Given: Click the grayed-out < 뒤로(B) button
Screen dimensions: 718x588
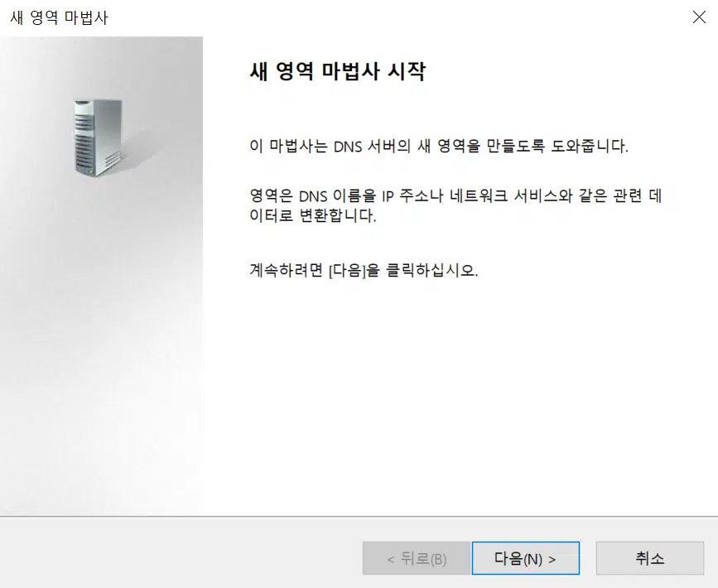Looking at the screenshot, I should pos(417,558).
